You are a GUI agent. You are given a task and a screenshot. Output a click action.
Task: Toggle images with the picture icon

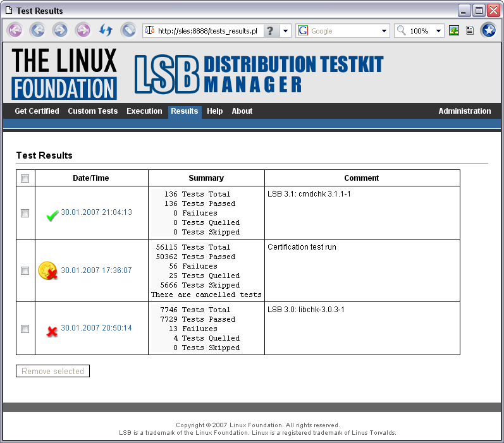(454, 30)
